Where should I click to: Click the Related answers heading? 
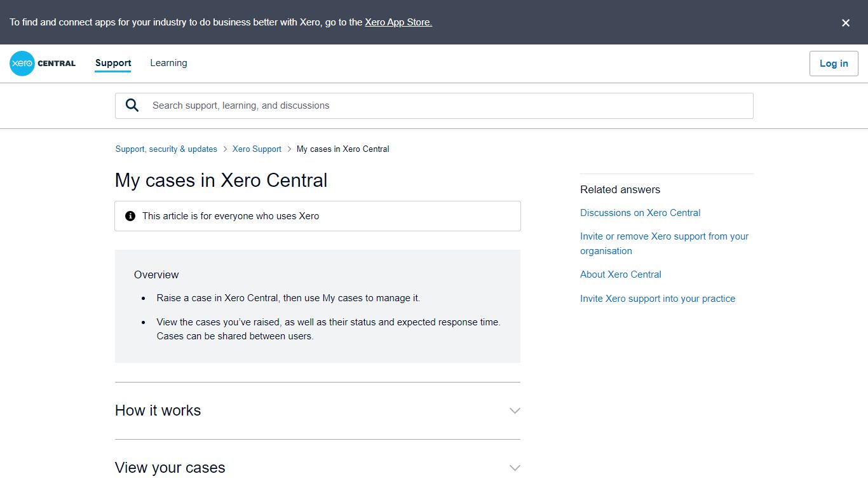tap(620, 189)
